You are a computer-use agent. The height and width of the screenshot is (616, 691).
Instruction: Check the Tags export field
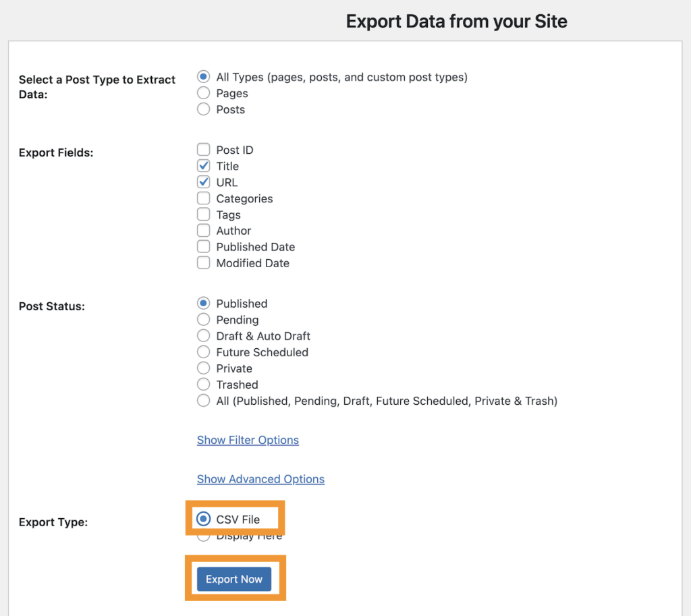click(x=203, y=214)
